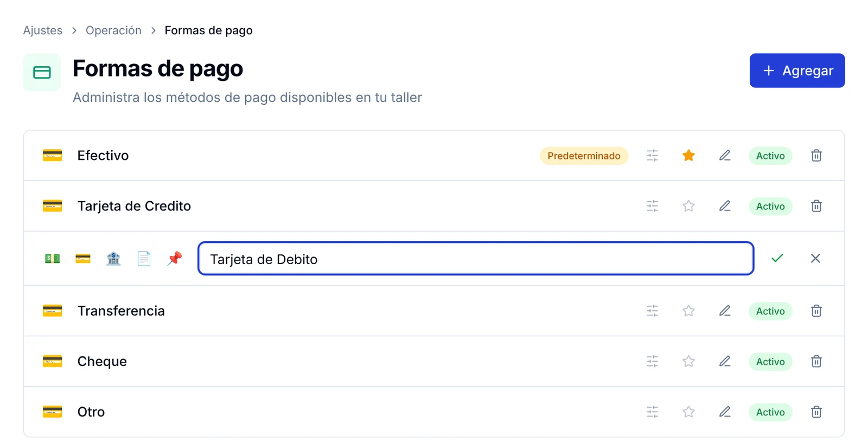The height and width of the screenshot is (448, 868).
Task: Open settings sliders for Efectivo
Action: [x=652, y=156]
